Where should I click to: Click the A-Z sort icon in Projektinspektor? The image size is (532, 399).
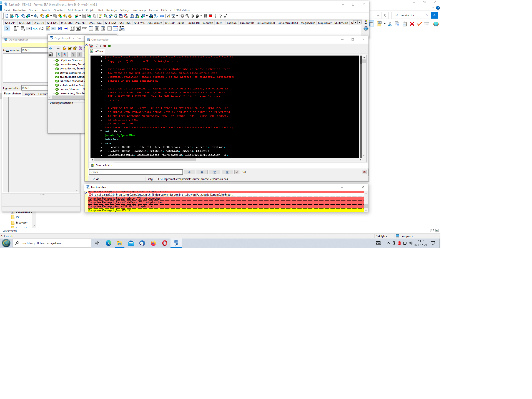[65, 54]
